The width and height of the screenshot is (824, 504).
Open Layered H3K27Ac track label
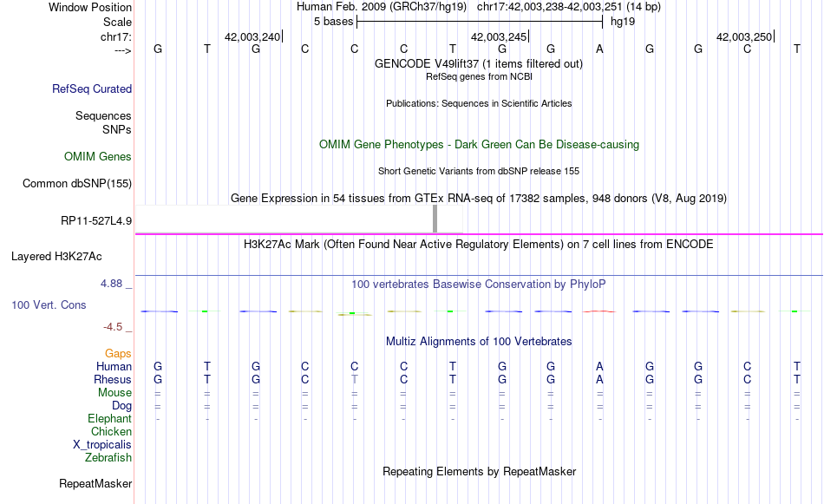(x=56, y=257)
